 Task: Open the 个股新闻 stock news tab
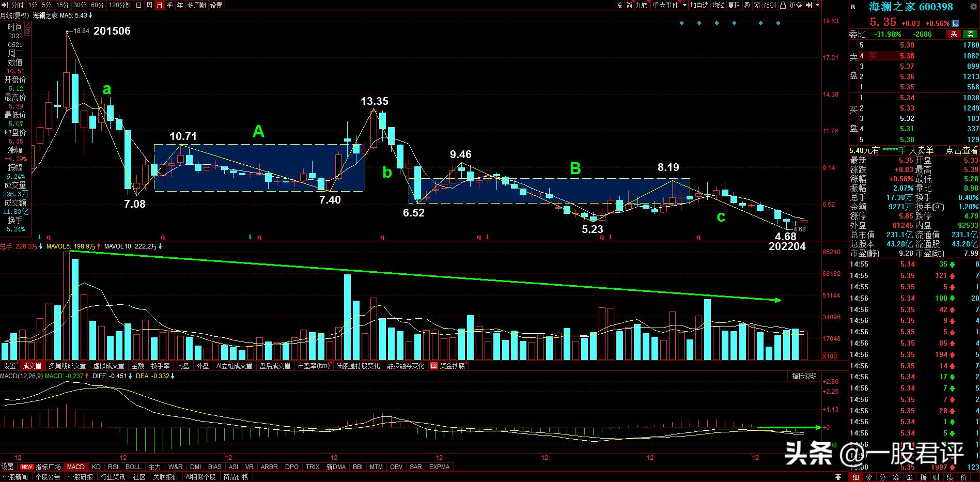pos(15,477)
